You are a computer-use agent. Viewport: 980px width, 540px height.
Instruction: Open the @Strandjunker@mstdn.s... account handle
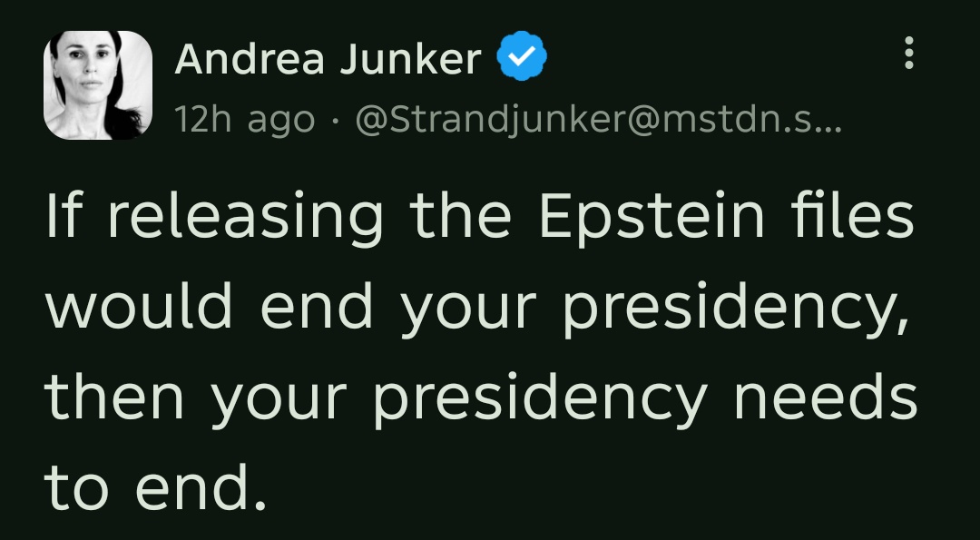(x=599, y=120)
